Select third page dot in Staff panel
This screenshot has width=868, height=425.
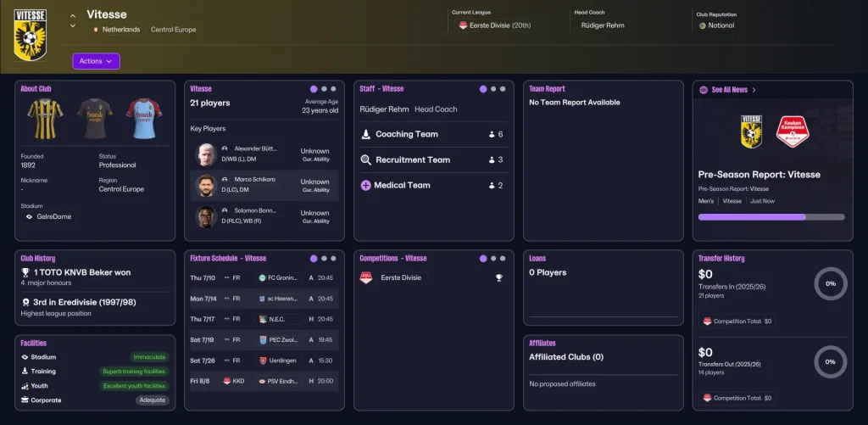[x=503, y=89]
